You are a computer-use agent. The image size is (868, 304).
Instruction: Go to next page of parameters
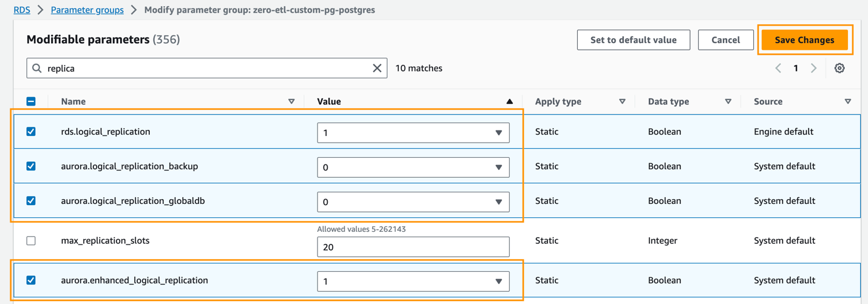click(x=813, y=69)
